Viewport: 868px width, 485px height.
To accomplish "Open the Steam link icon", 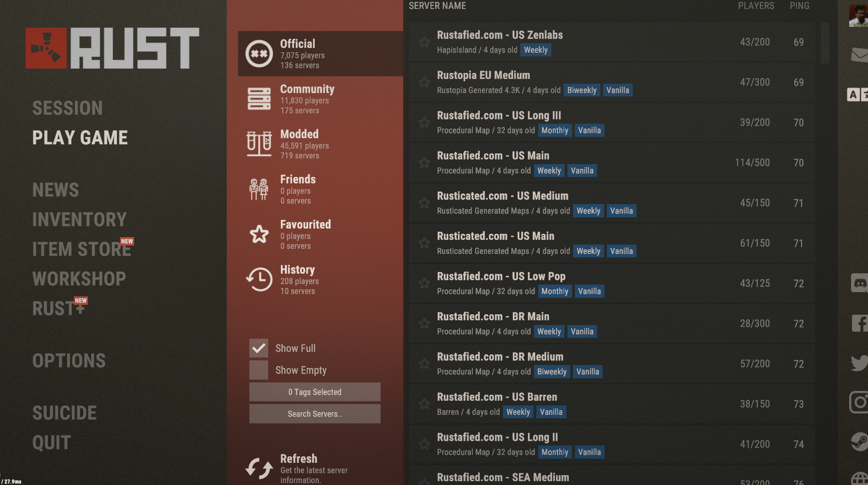I will [x=860, y=442].
